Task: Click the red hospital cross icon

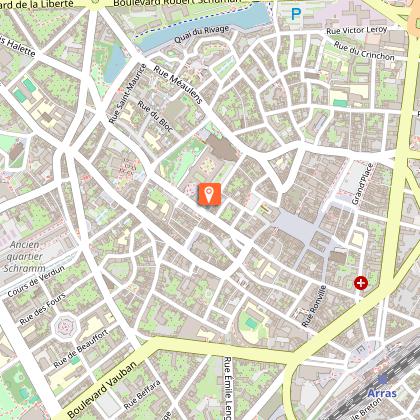Action: 361,283
